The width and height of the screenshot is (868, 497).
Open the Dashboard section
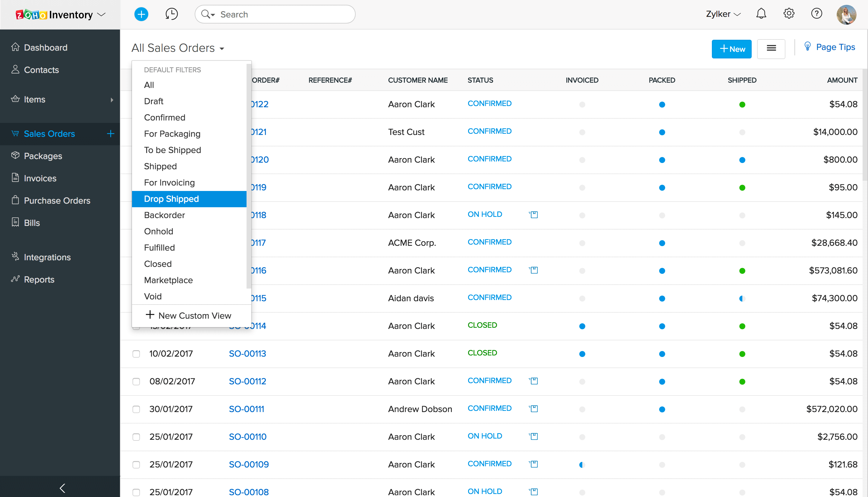pos(45,46)
